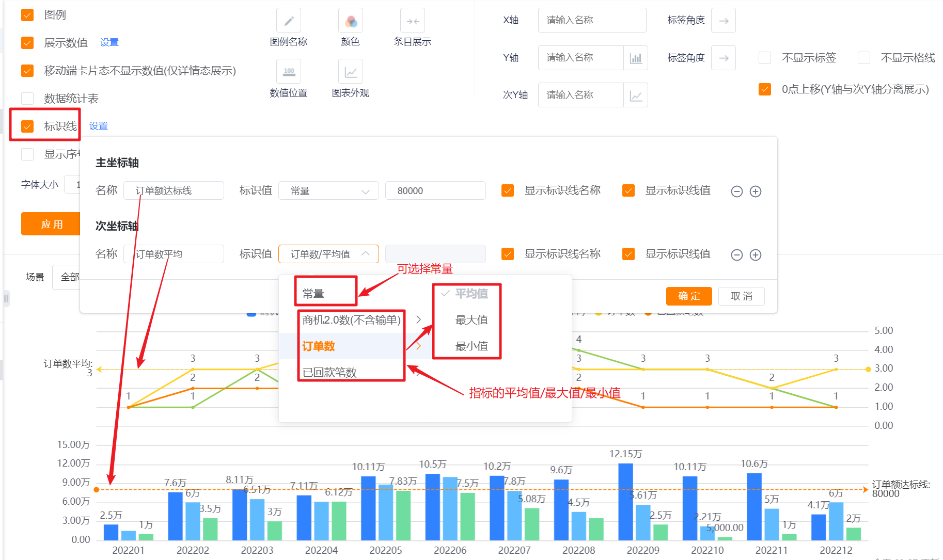Open the 场景 全部 dropdown
Image resolution: width=943 pixels, height=560 pixels.
pos(66,277)
